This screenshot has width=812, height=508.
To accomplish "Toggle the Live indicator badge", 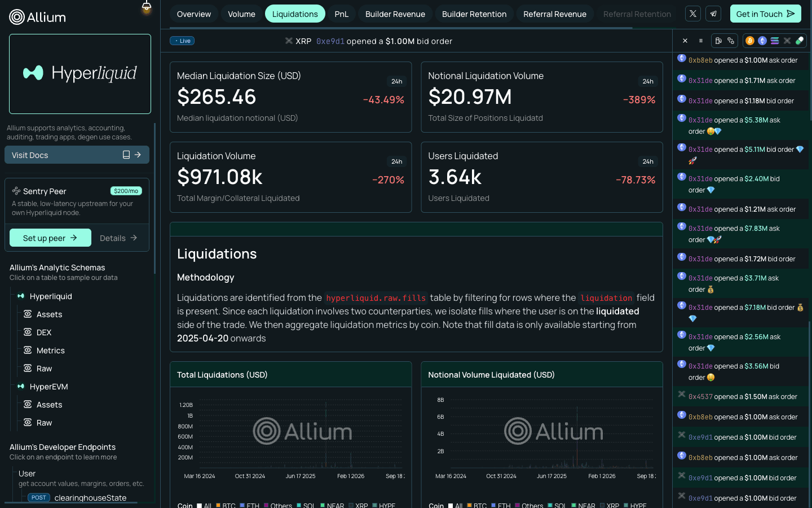I will pyautogui.click(x=182, y=41).
